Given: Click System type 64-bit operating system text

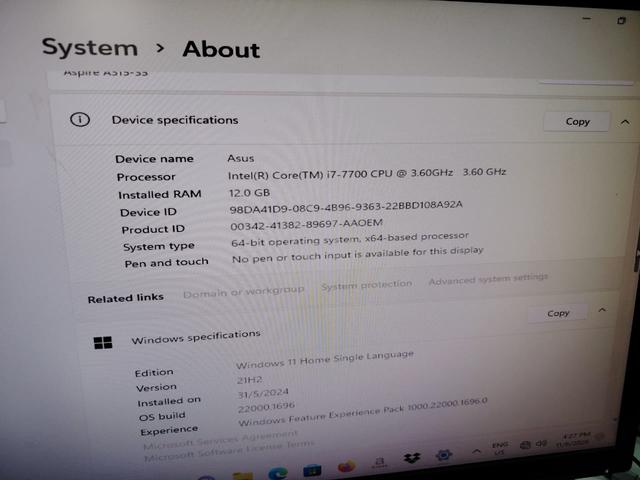Looking at the screenshot, I should (350, 240).
